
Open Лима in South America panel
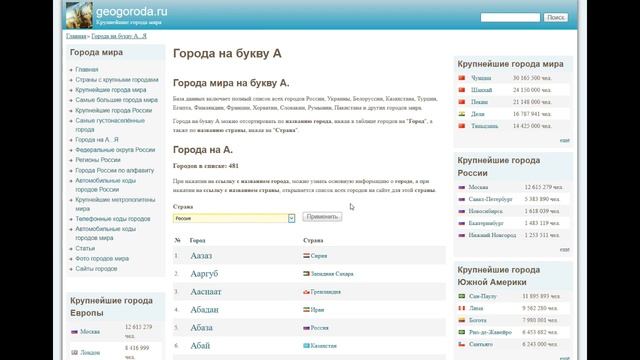[476, 308]
